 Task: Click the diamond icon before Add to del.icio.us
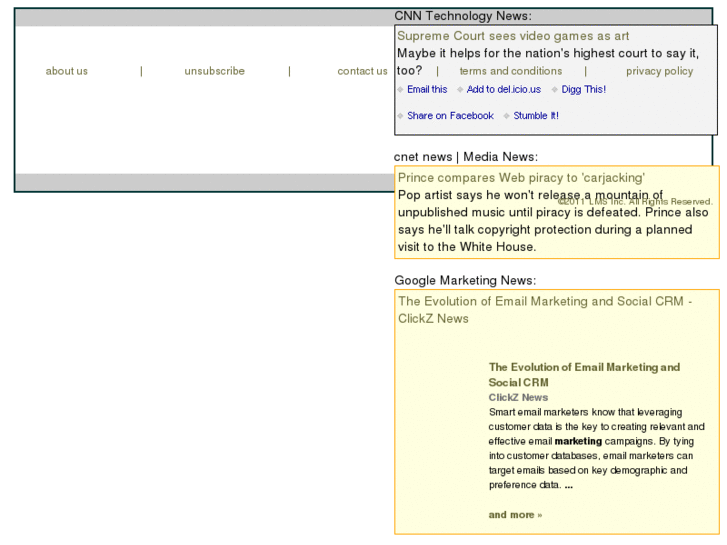click(x=460, y=90)
